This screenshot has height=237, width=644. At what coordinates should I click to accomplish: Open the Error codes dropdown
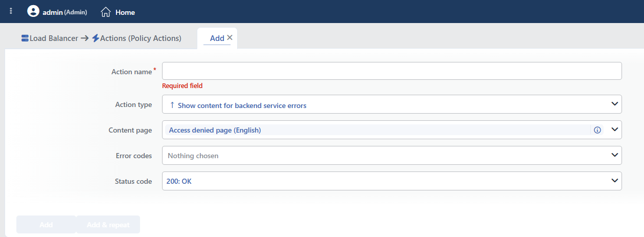pyautogui.click(x=392, y=155)
